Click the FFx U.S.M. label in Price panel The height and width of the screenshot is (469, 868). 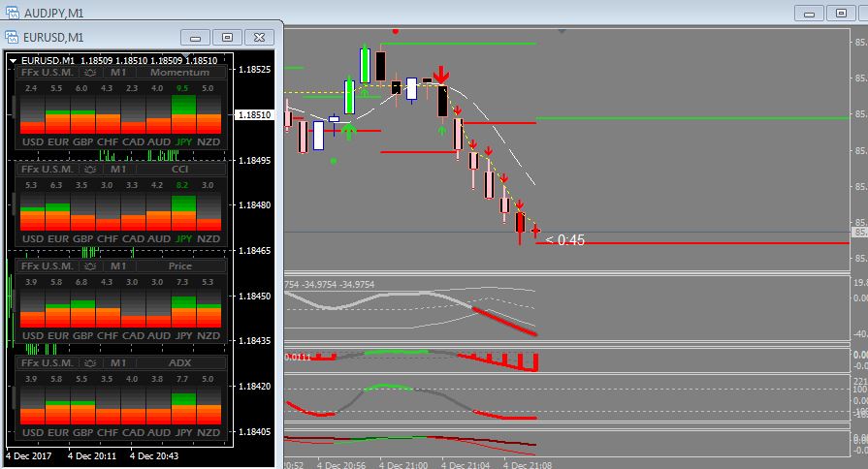coord(47,266)
